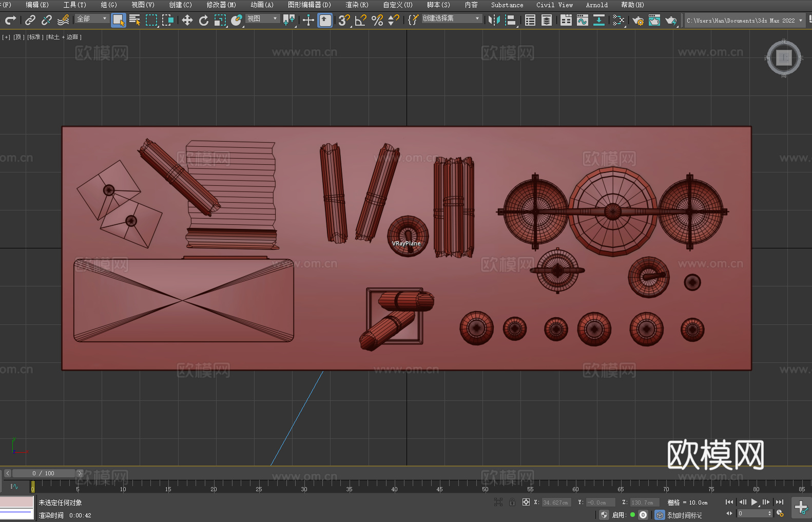Toggle Angle Snap

click(361, 20)
